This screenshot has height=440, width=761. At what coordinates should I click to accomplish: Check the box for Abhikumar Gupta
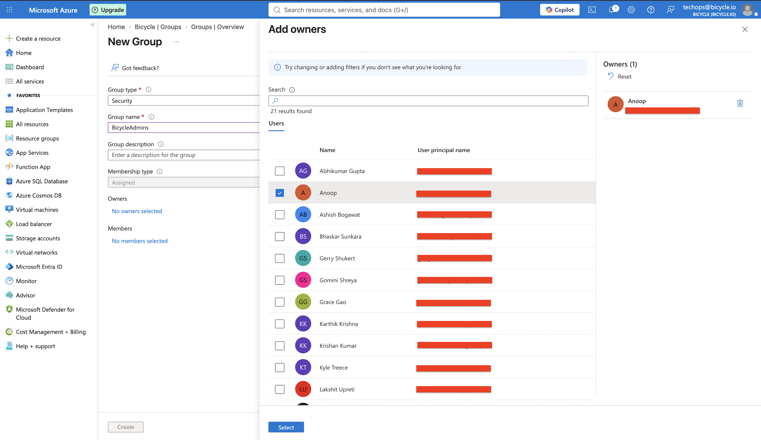point(280,171)
